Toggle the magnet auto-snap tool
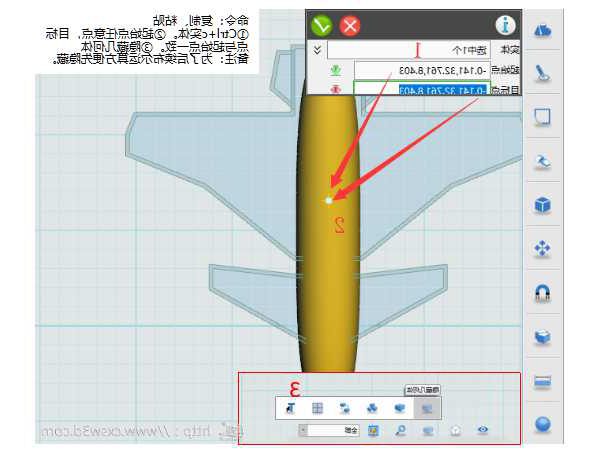This screenshot has width=600, height=453. tap(543, 293)
